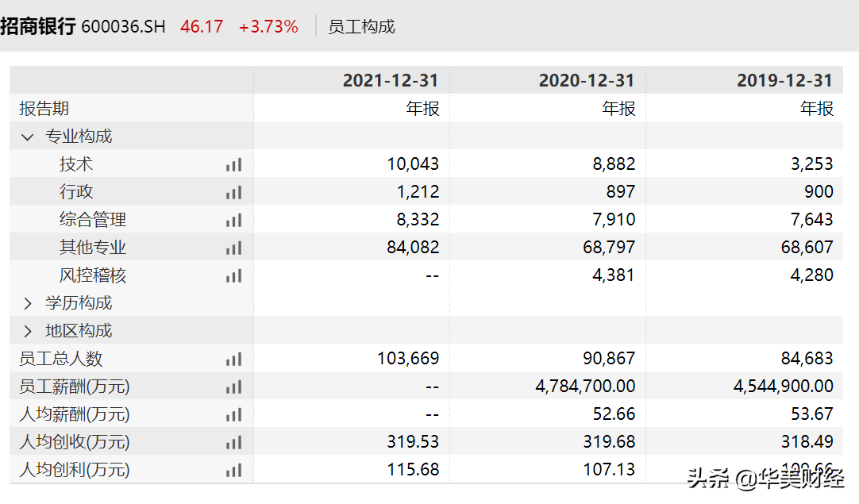Open chart icon for 人均创收(万元) row
The width and height of the screenshot is (859, 504).
click(x=234, y=443)
